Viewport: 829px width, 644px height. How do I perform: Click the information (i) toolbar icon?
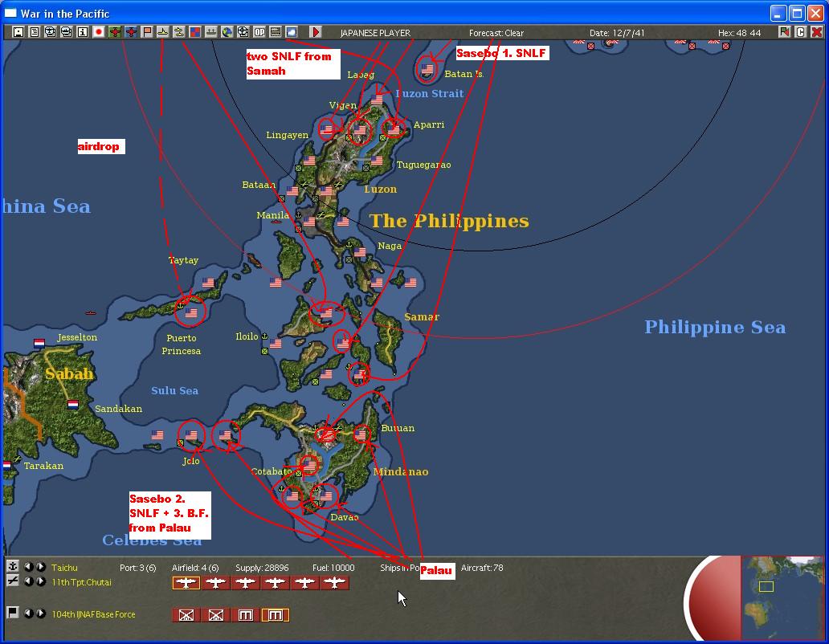81,32
